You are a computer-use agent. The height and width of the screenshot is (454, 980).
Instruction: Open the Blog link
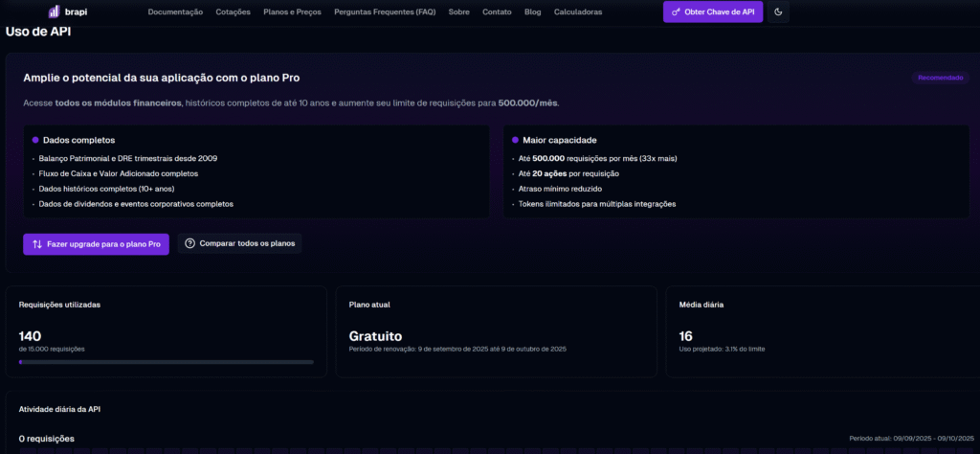pos(533,11)
